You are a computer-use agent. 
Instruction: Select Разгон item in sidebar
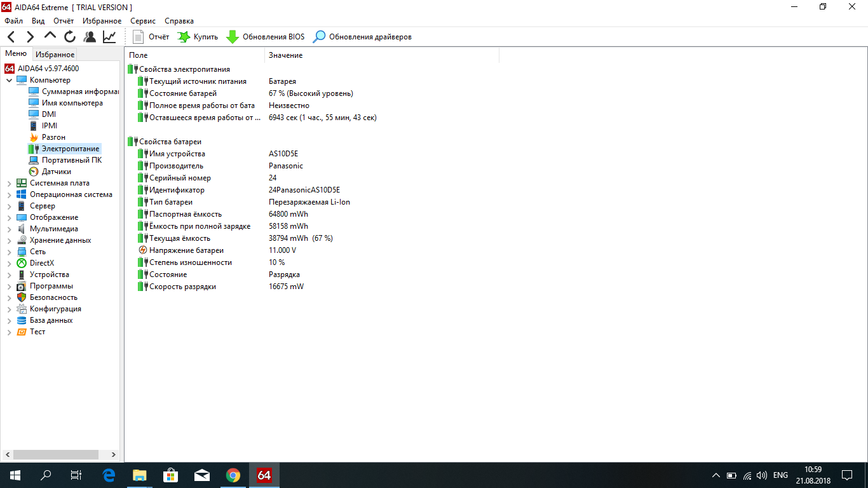(x=53, y=137)
